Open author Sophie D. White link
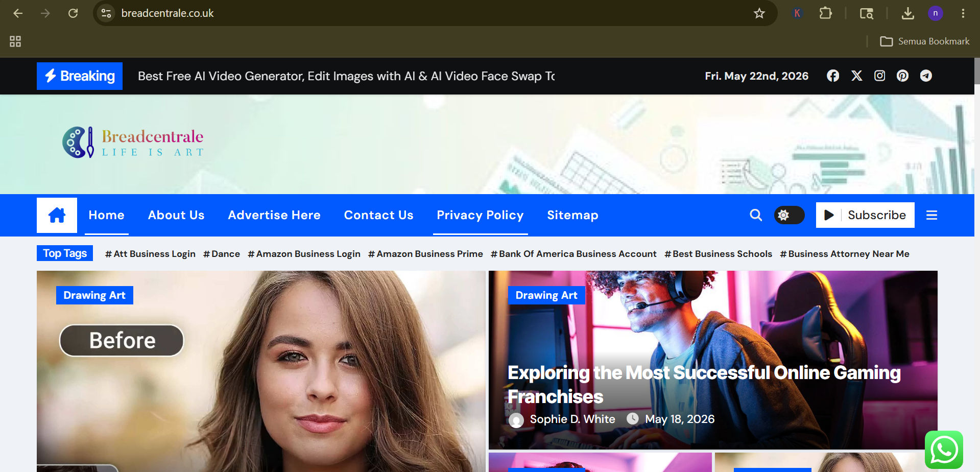The height and width of the screenshot is (472, 980). click(572, 419)
